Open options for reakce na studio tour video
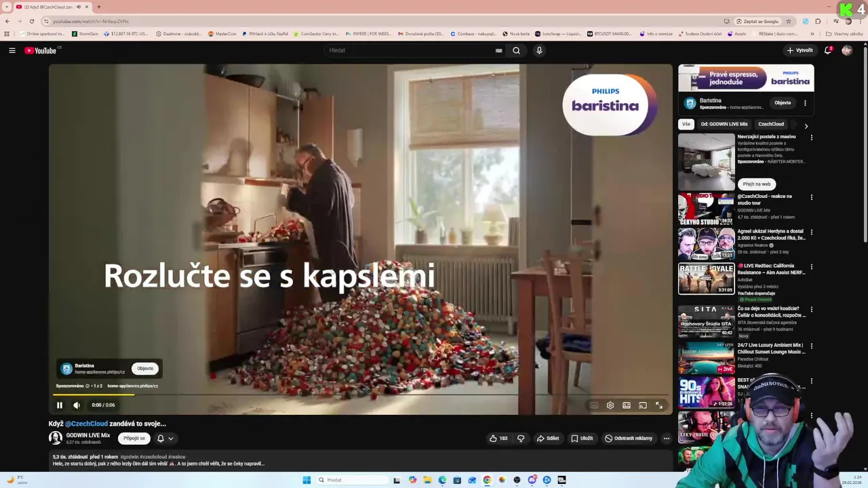The height and width of the screenshot is (488, 868). [x=811, y=197]
